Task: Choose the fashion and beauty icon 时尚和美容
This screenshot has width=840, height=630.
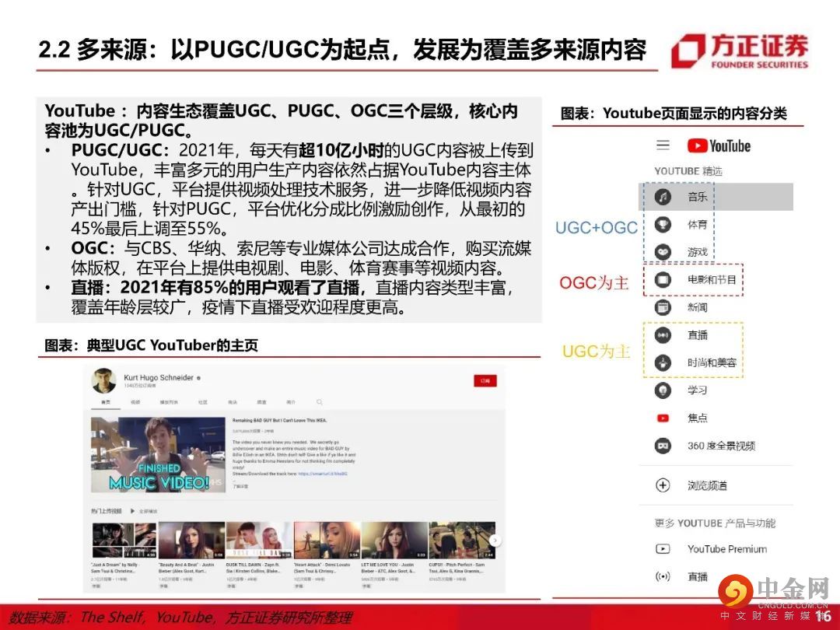Action: pyautogui.click(x=663, y=362)
